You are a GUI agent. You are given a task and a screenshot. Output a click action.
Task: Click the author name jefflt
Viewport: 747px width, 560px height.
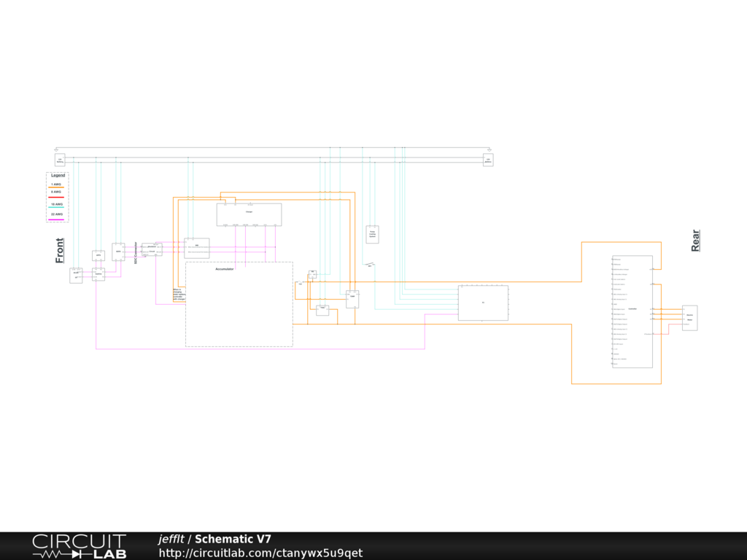(x=171, y=540)
